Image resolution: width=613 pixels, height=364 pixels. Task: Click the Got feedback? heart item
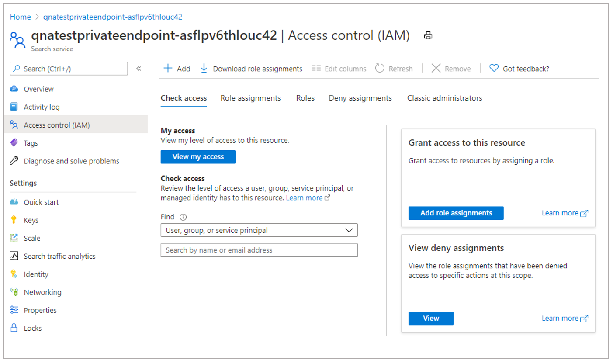pos(519,69)
